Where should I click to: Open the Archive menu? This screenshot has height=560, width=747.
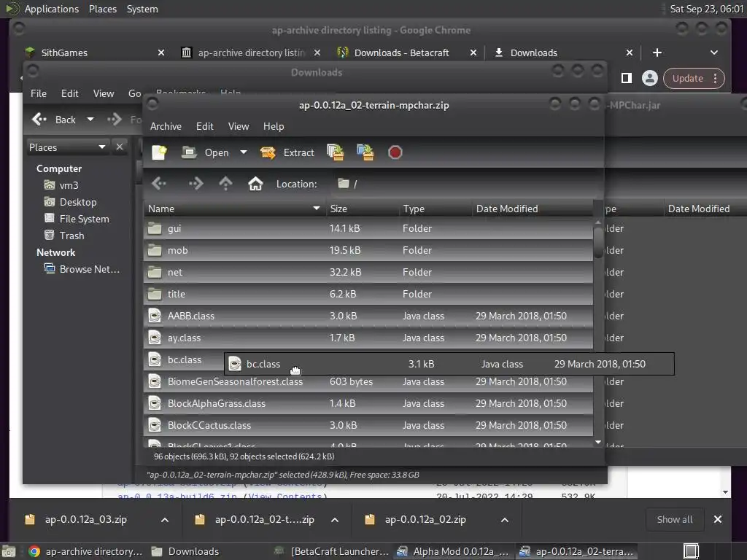click(166, 126)
